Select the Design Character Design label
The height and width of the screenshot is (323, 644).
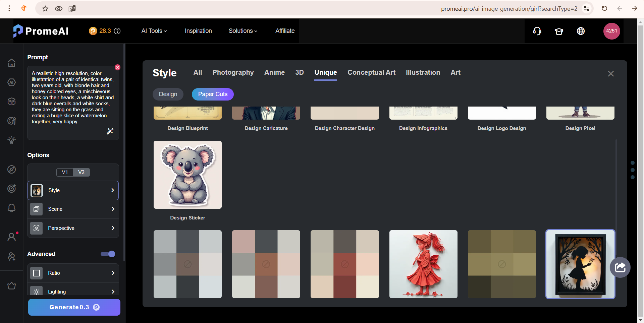(x=345, y=128)
